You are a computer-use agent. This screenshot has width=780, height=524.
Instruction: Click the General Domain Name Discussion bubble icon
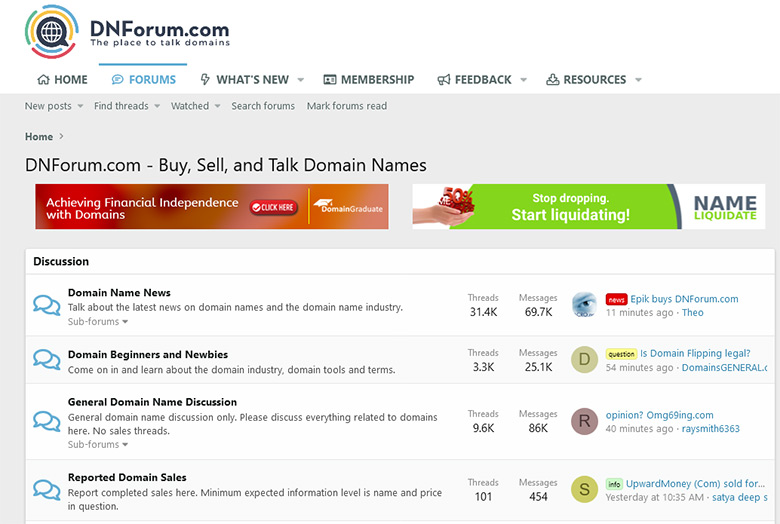(47, 421)
